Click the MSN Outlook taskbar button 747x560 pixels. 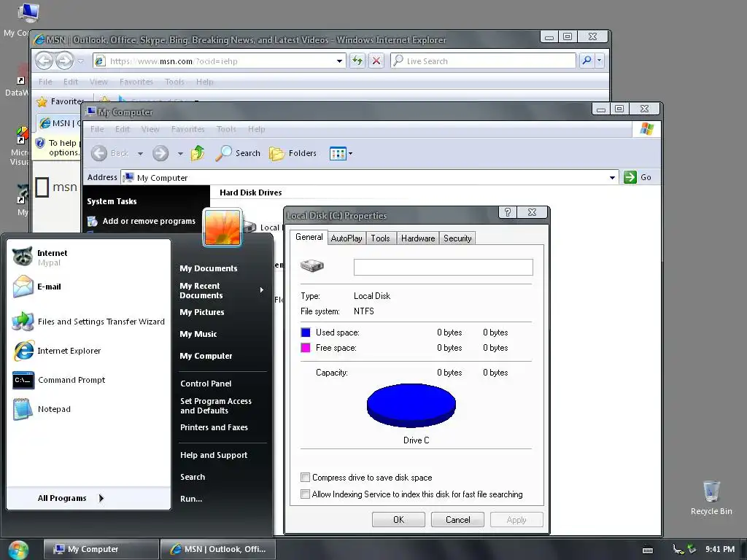coord(217,549)
